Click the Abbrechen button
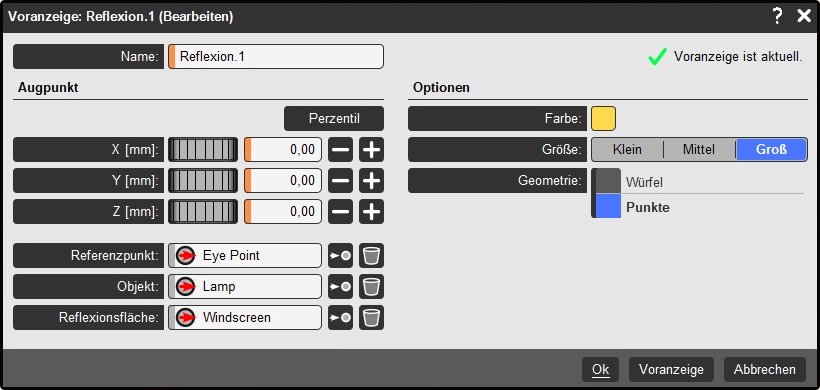This screenshot has width=820, height=390. coord(765,370)
